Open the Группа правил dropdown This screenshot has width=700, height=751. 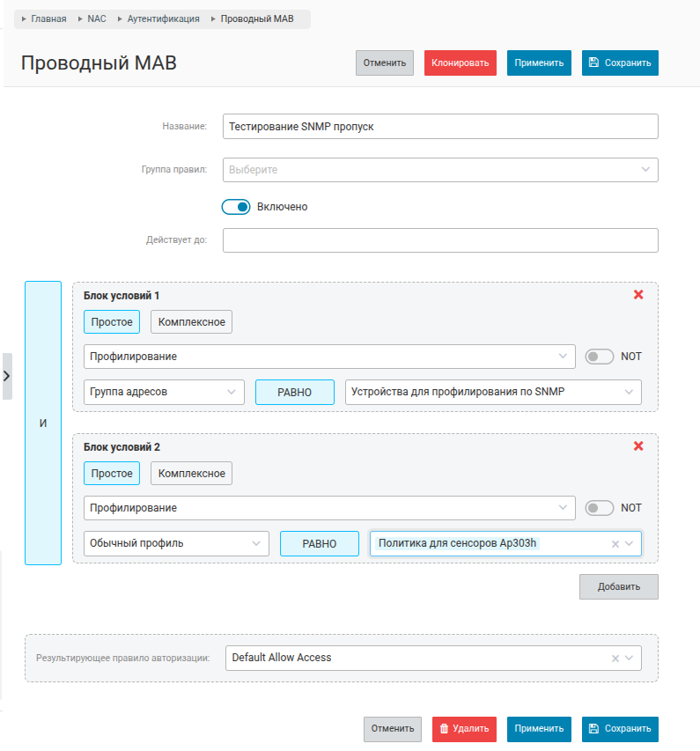tap(440, 170)
